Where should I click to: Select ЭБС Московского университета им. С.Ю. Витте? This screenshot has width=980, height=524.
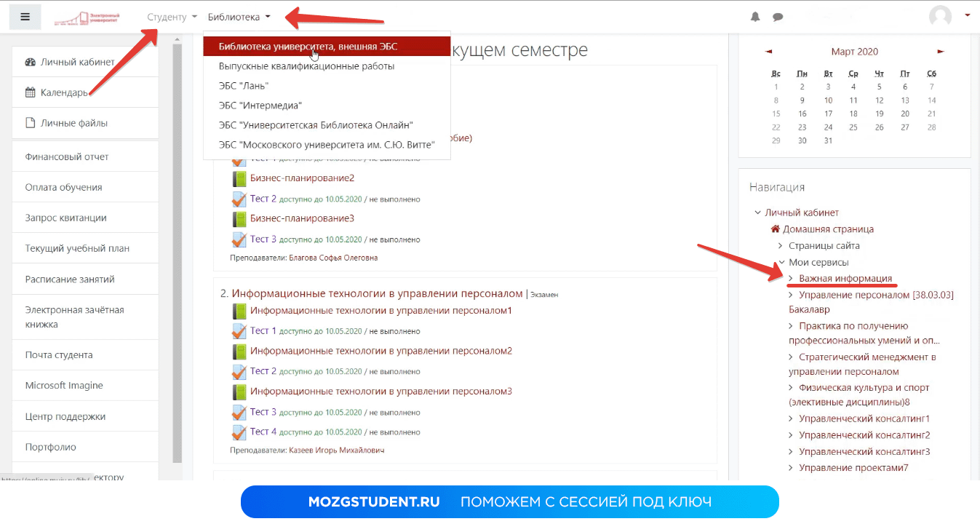[x=327, y=145]
